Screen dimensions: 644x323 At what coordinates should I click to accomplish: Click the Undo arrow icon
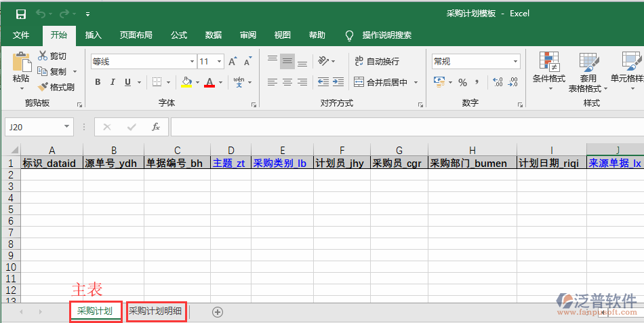click(x=41, y=14)
